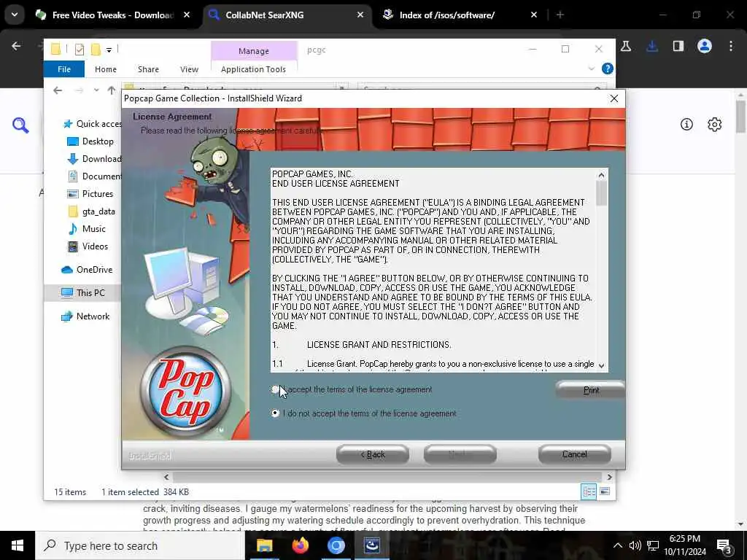Open Chrome three-dot menu

731,46
